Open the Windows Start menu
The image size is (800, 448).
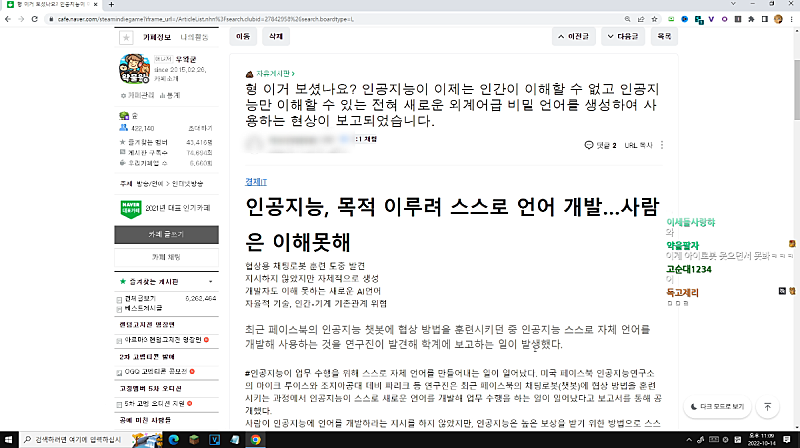(9, 439)
